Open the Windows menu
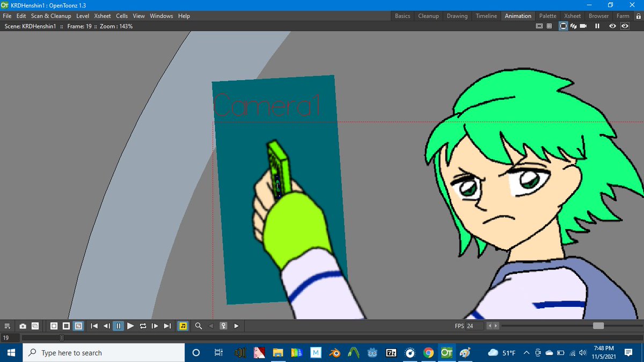The width and height of the screenshot is (644, 362). pyautogui.click(x=162, y=16)
